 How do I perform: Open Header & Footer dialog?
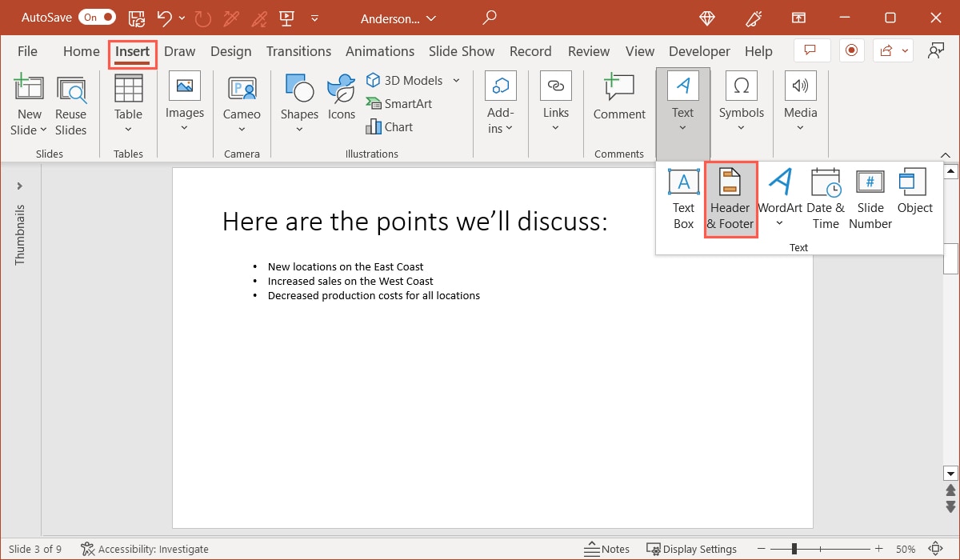point(730,196)
